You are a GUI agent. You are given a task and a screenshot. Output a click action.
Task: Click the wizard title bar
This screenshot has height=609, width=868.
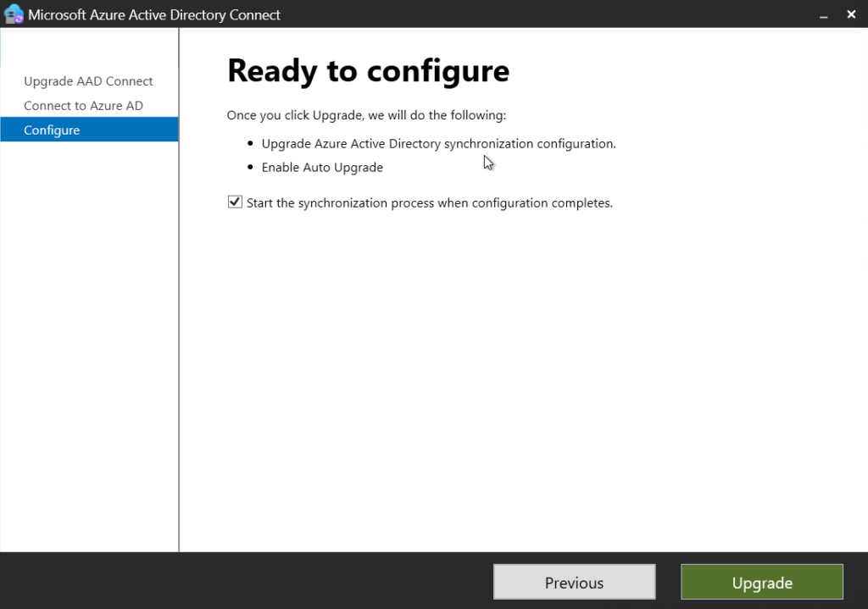click(424, 14)
